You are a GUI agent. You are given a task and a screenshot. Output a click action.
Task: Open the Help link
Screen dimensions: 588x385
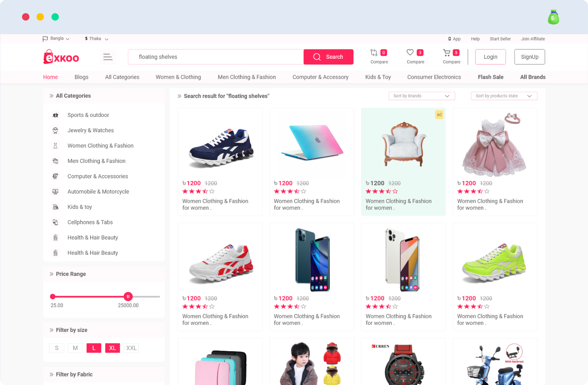pyautogui.click(x=475, y=39)
